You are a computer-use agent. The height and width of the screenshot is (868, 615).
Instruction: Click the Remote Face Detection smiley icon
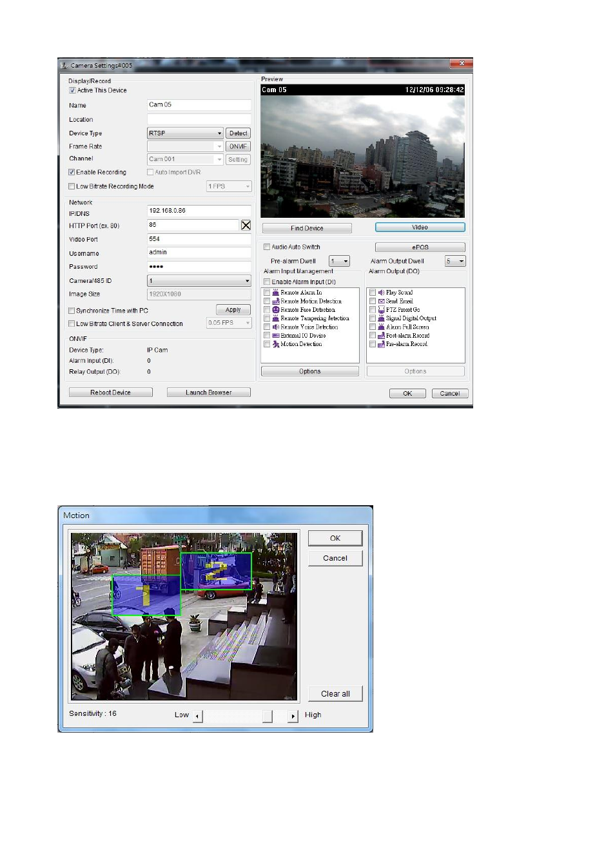click(x=275, y=310)
